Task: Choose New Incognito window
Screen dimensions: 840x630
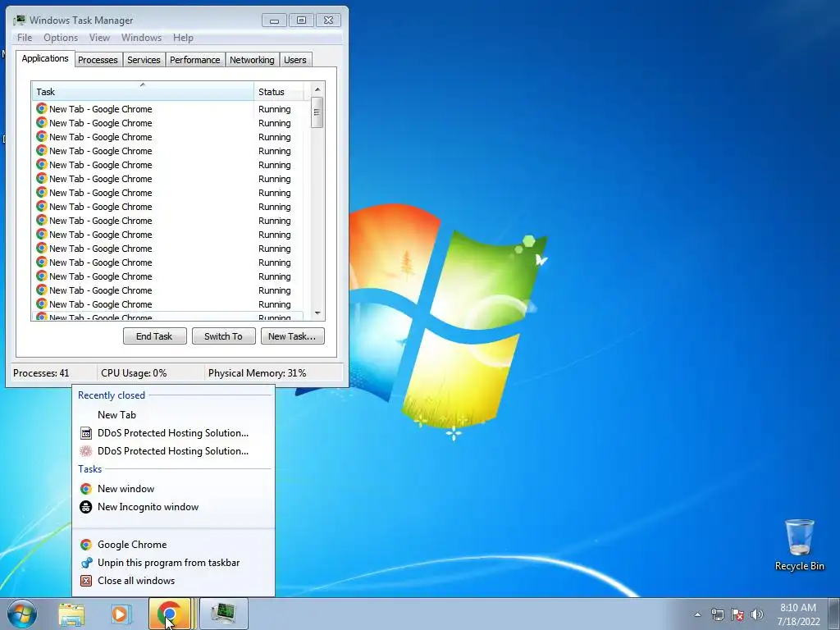Action: click(x=173, y=507)
